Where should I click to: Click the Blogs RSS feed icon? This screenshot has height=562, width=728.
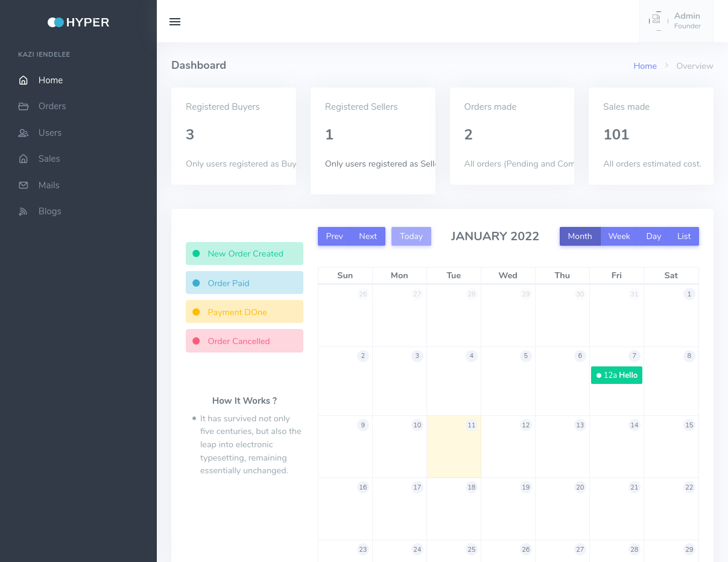click(24, 211)
